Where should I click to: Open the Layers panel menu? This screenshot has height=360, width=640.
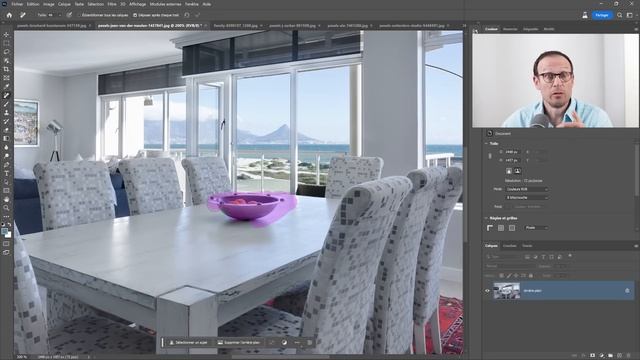point(636,246)
